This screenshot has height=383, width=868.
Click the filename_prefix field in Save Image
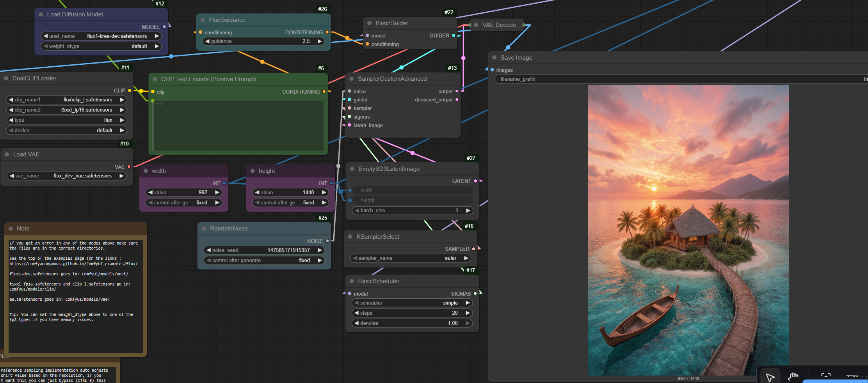[x=681, y=79]
